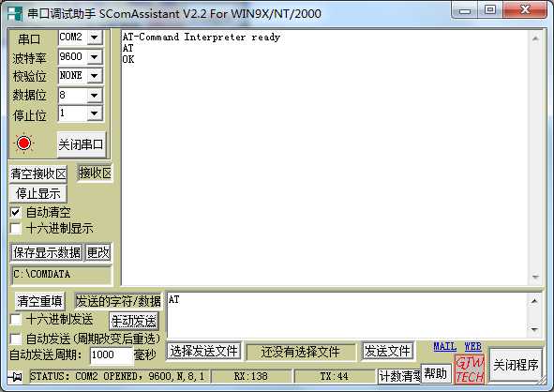Click the 选择发送文件 button

[203, 352]
